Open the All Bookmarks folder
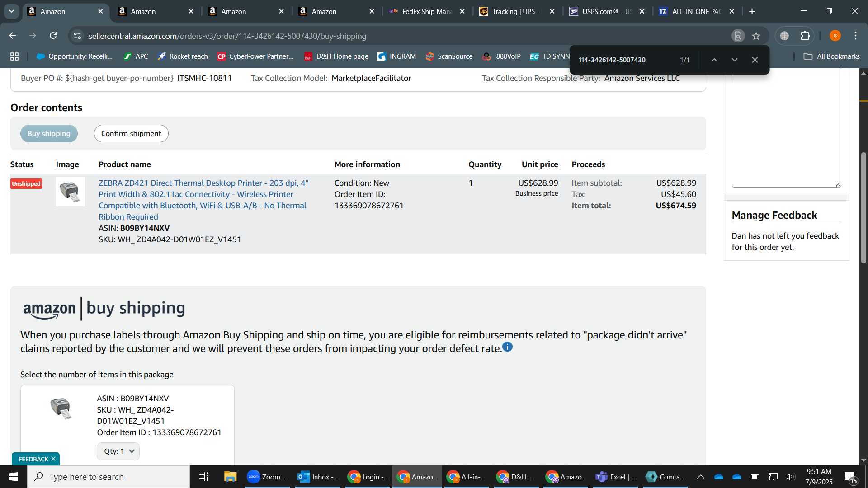Image resolution: width=868 pixels, height=488 pixels. [x=832, y=56]
